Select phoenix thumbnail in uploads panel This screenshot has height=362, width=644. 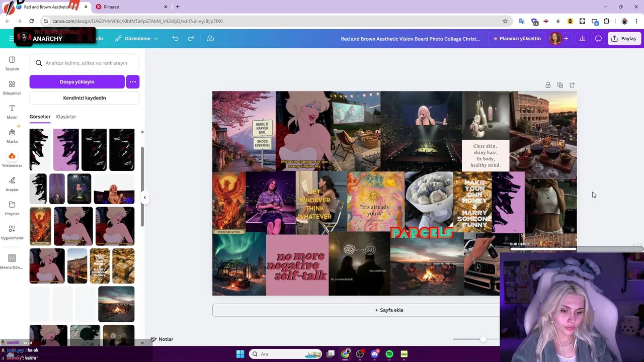tap(40, 226)
